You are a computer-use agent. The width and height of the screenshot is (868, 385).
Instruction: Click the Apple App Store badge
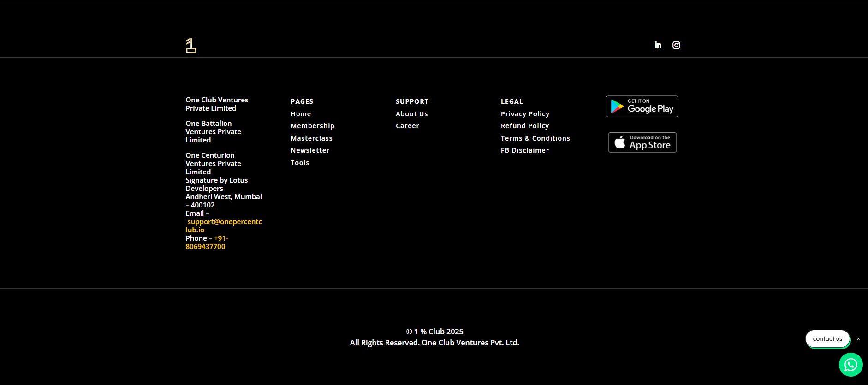[x=642, y=142]
